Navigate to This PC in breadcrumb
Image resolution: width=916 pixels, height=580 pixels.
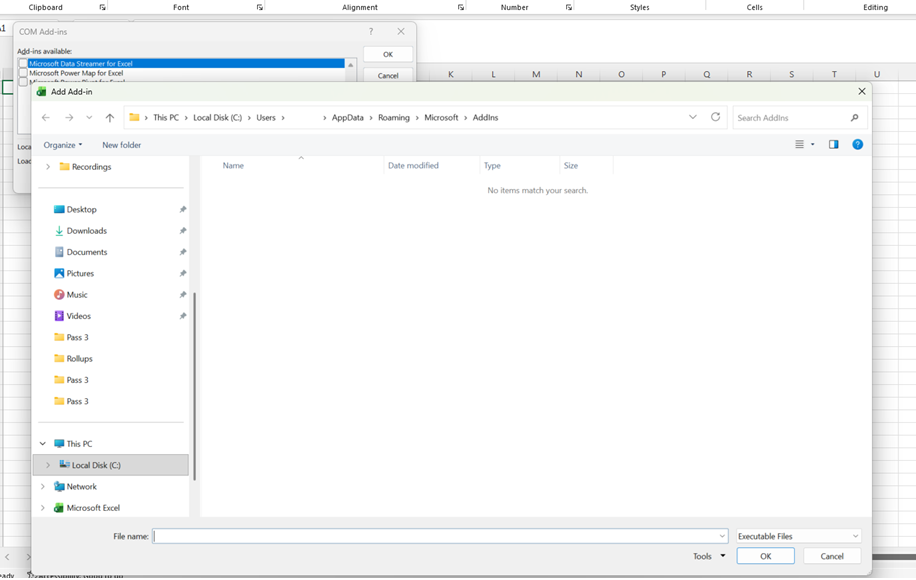tap(166, 117)
